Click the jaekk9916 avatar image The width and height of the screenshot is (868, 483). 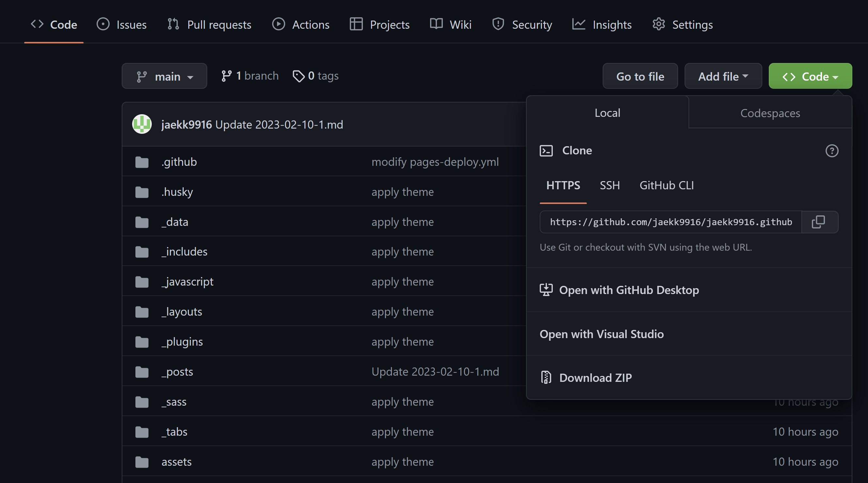click(142, 124)
